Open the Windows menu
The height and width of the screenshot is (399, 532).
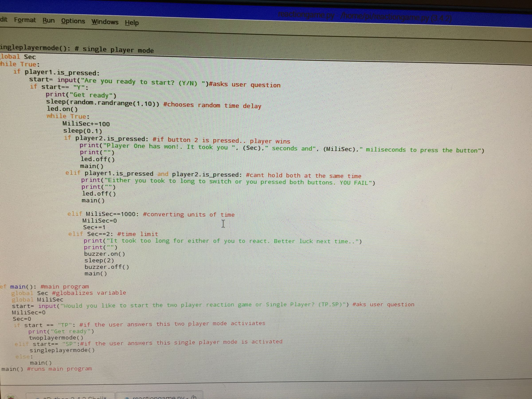(105, 22)
